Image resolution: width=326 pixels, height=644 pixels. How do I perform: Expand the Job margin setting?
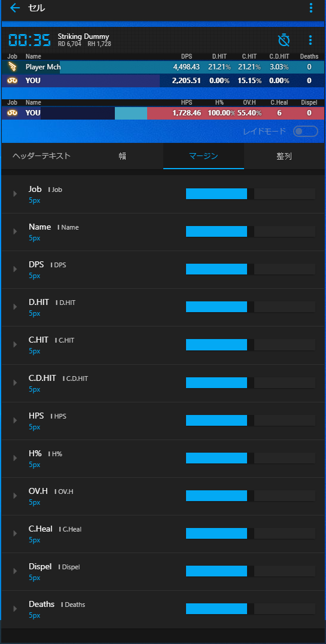(x=15, y=194)
